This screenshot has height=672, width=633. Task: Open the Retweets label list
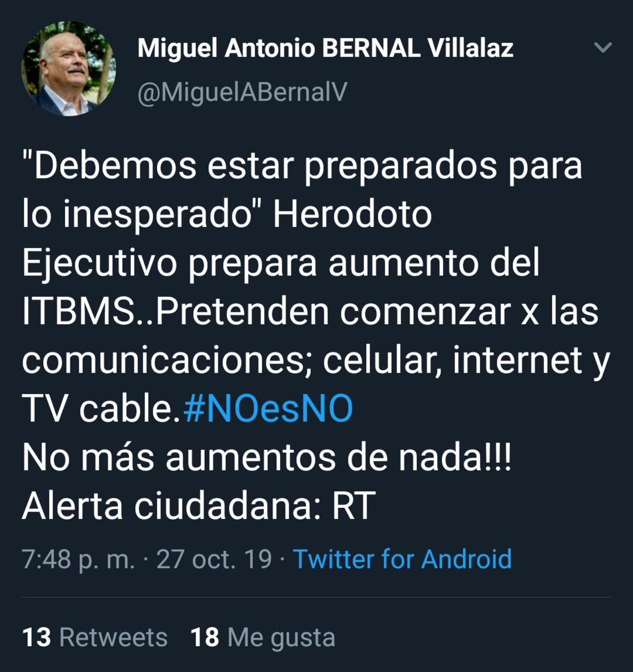(113, 637)
